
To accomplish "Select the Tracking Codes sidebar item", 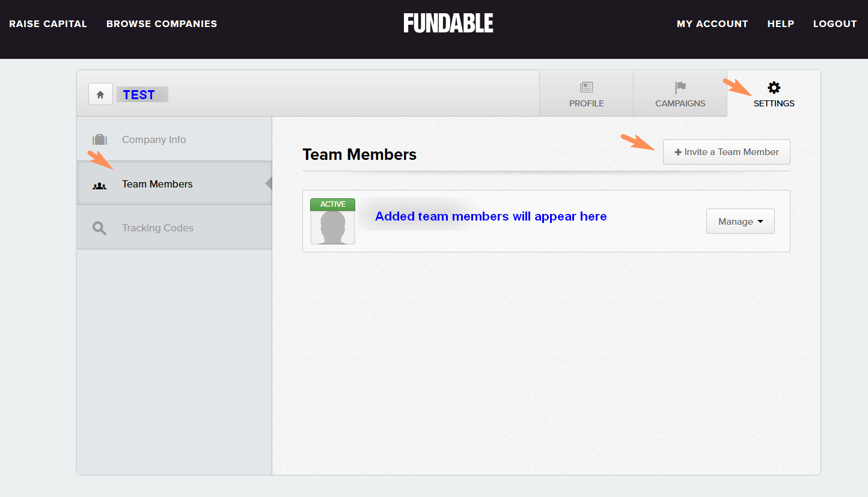I will tap(174, 228).
